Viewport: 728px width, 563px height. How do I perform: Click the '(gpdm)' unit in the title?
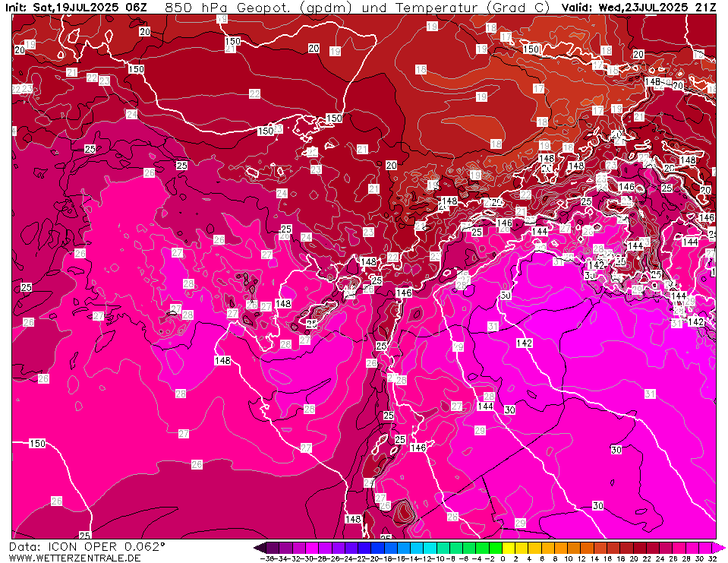point(326,8)
